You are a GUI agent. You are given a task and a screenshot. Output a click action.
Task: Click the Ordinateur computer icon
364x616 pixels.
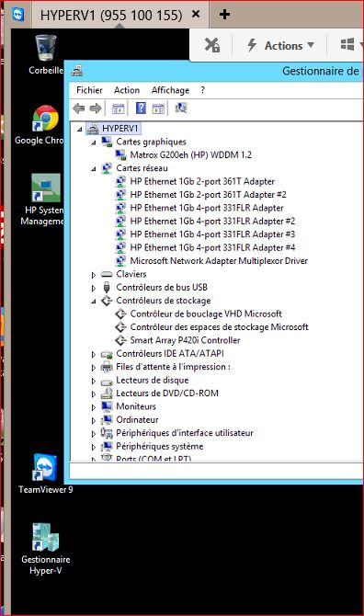107,419
